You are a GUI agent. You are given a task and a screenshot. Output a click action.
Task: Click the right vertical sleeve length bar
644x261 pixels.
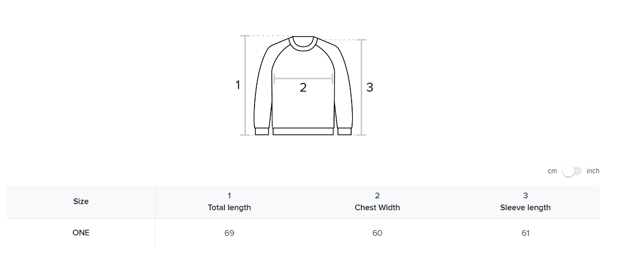tap(362, 87)
